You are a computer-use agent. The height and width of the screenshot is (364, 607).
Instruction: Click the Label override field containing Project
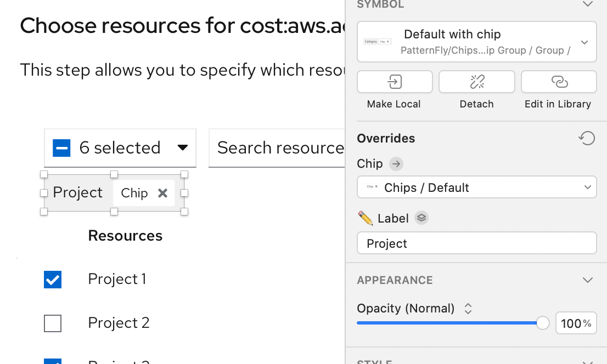476,243
